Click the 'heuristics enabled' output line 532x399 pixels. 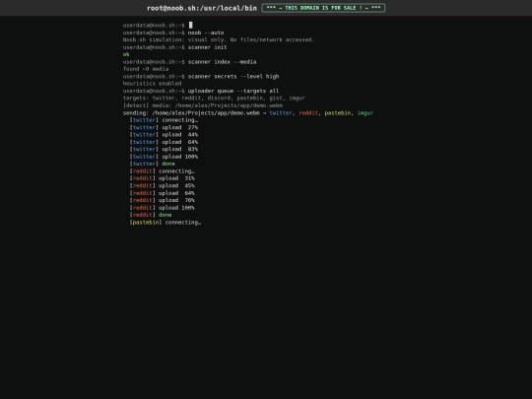coord(152,84)
